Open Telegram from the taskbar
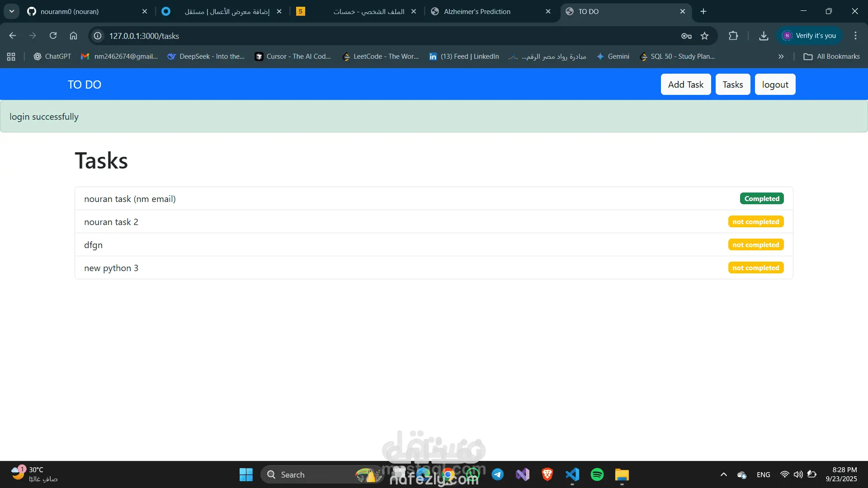The height and width of the screenshot is (488, 868). pyautogui.click(x=498, y=474)
